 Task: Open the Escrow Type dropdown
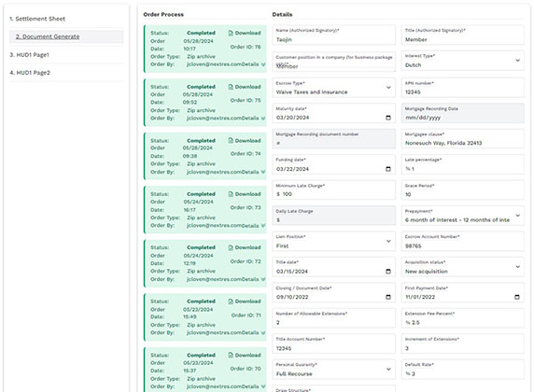334,88
